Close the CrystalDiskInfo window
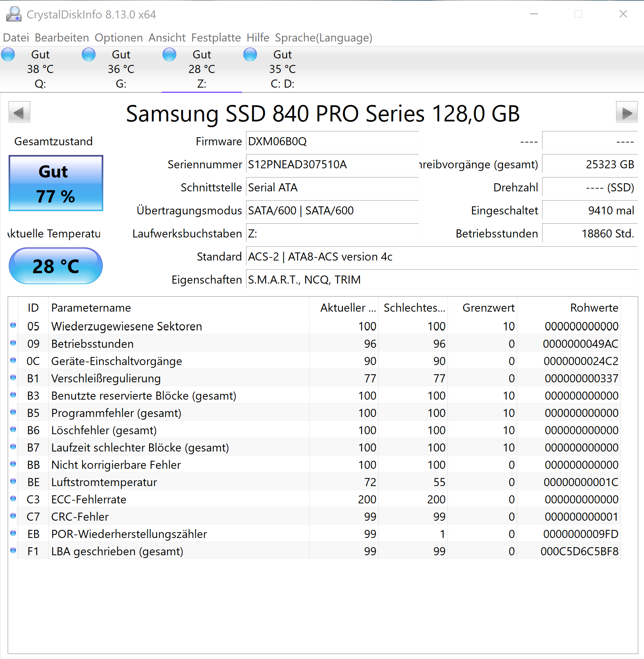Screen dimensions: 644x659 click(x=623, y=14)
